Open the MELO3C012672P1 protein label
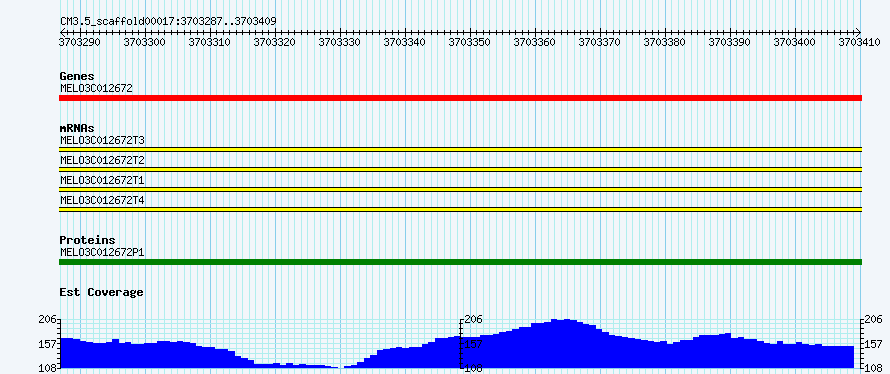This screenshot has width=890, height=374. 102,252
